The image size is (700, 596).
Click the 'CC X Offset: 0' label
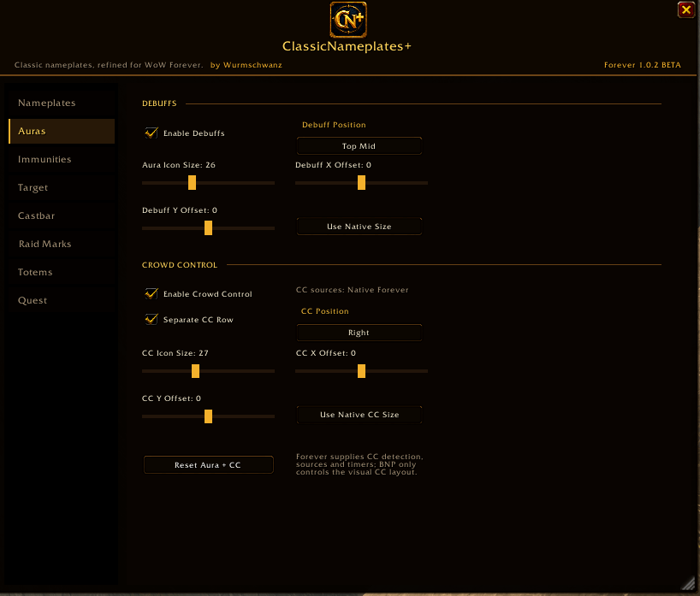click(326, 353)
